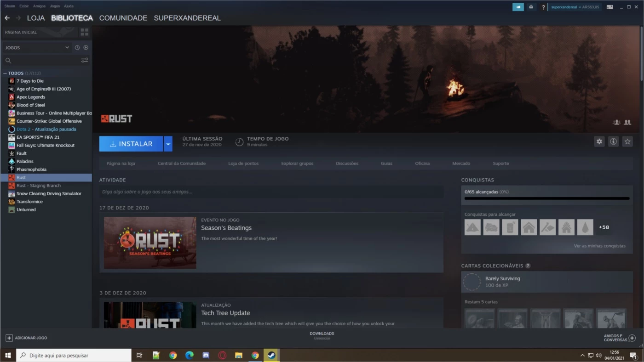This screenshot has height=362, width=644.
Task: Switch to Big Picture mode icon
Action: 609,7
